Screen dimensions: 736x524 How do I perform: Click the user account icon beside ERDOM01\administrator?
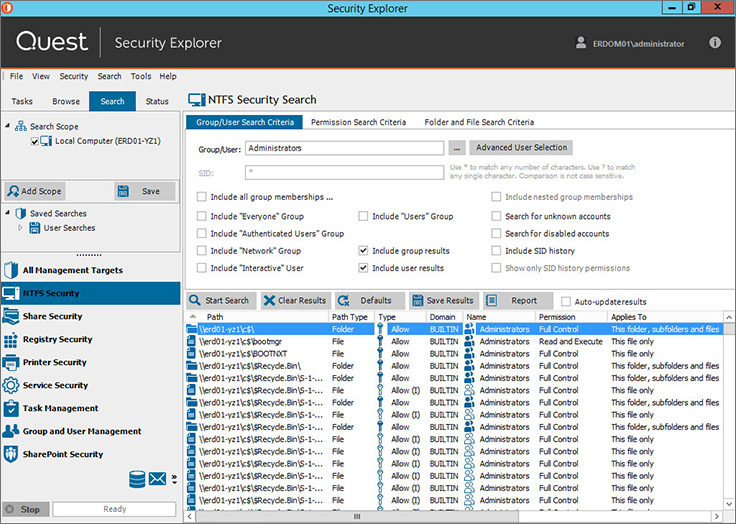pos(581,43)
